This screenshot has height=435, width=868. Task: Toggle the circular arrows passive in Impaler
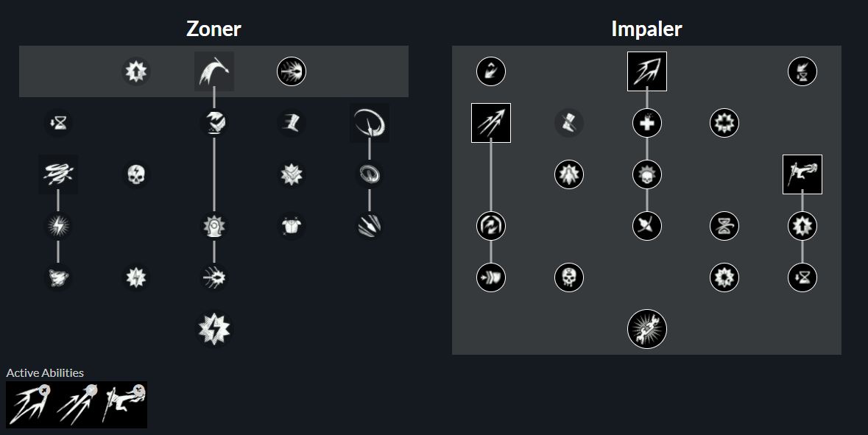[x=491, y=225]
